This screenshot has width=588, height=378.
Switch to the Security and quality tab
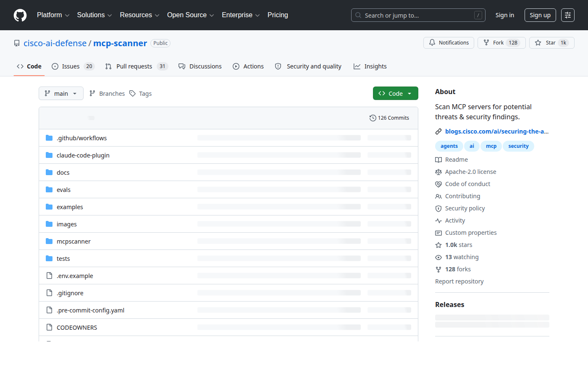[308, 66]
